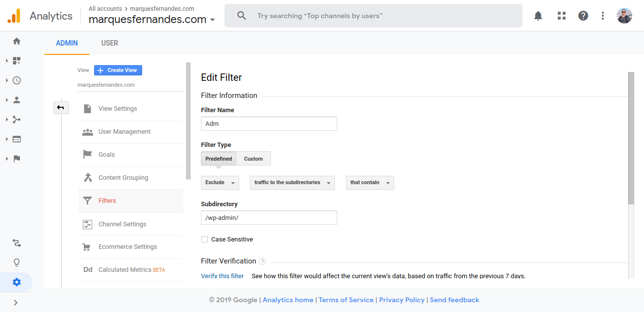This screenshot has width=644, height=312.
Task: Click the back arrow in the View column
Action: [x=61, y=108]
